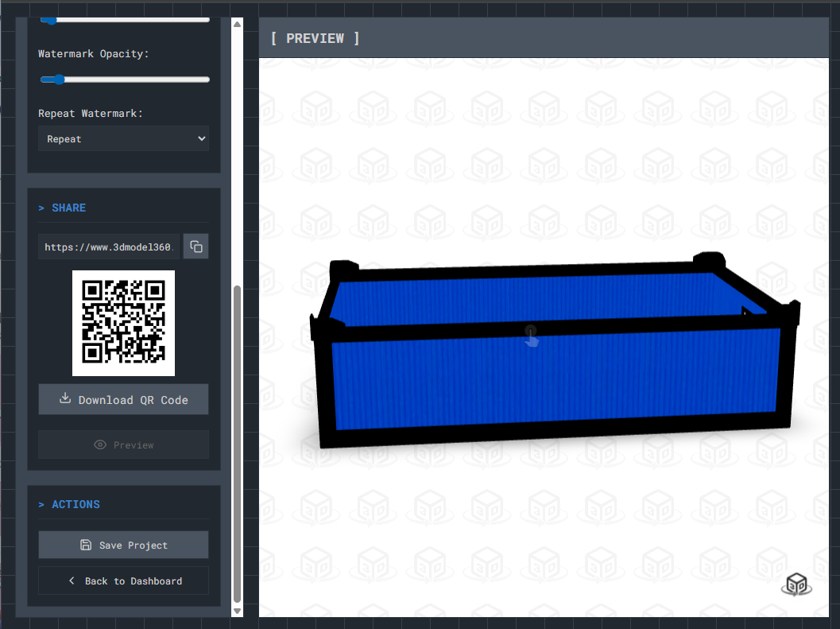840x629 pixels.
Task: Click the 3D cube logo in the preview corner
Action: (796, 584)
